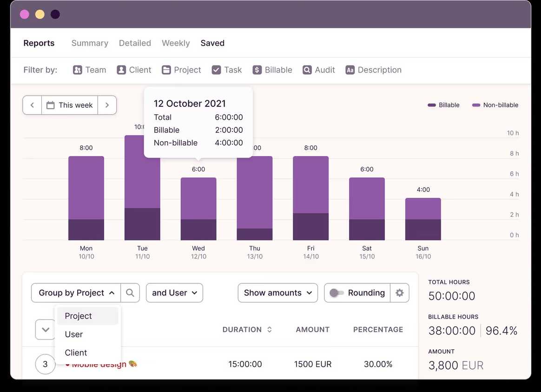Go to previous week with left arrow
Viewport: 541px width, 392px height.
click(x=32, y=105)
